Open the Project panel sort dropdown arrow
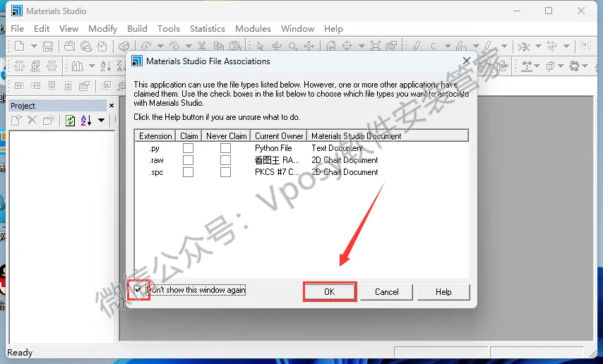This screenshot has height=364, width=603. coord(101,121)
